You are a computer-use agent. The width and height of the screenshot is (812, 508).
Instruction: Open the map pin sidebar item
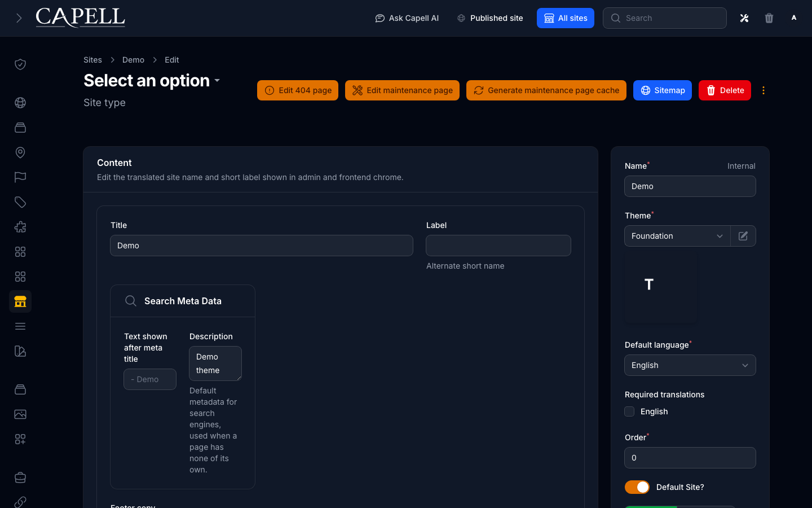pyautogui.click(x=20, y=152)
